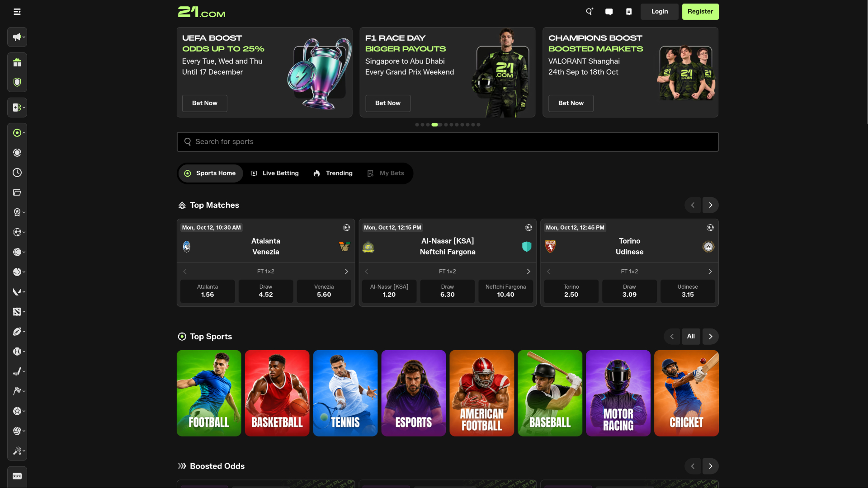
Task: Select the table tennis paddle sidebar icon
Action: (x=17, y=451)
